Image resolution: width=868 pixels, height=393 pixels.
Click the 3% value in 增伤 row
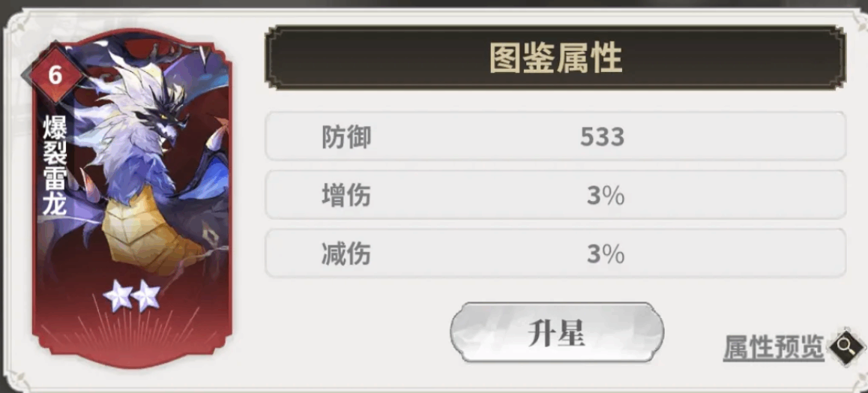tap(606, 196)
